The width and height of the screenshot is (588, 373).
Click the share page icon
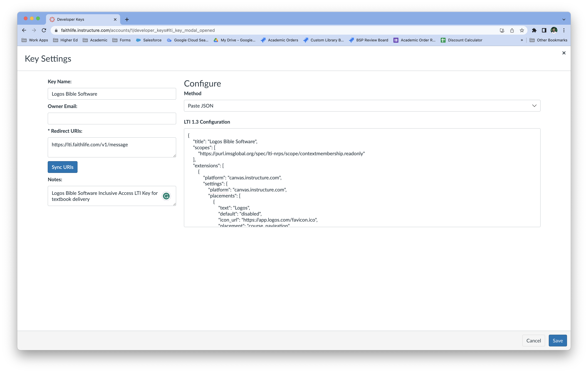(x=512, y=30)
